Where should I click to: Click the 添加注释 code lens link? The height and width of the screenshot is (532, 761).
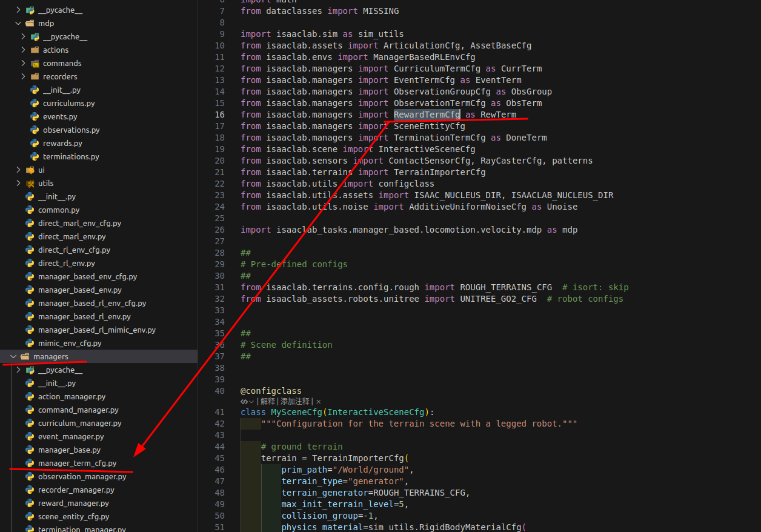(295, 402)
